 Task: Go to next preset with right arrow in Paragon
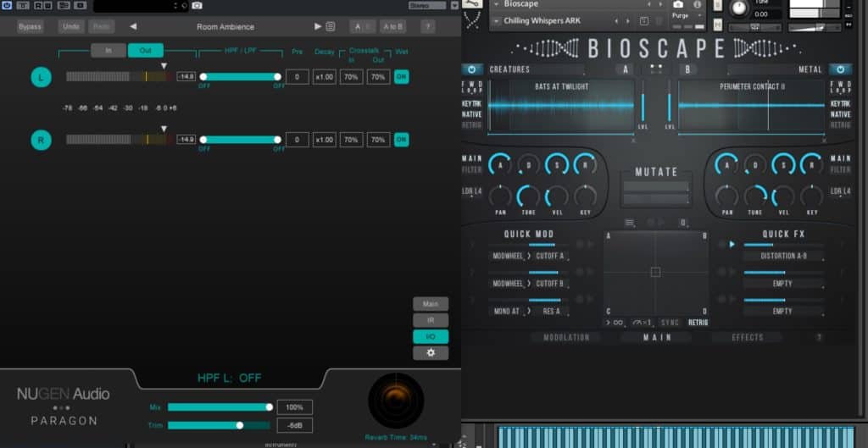pyautogui.click(x=318, y=26)
